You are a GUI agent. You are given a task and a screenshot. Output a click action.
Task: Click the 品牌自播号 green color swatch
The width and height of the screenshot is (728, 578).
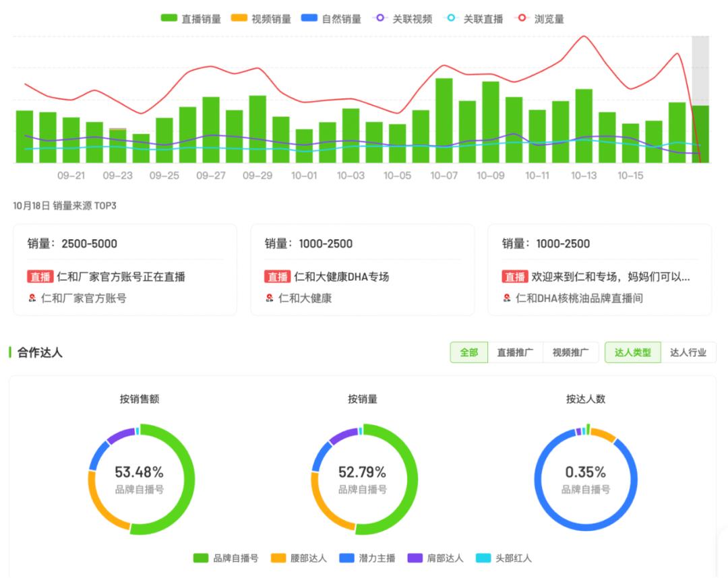(200, 558)
